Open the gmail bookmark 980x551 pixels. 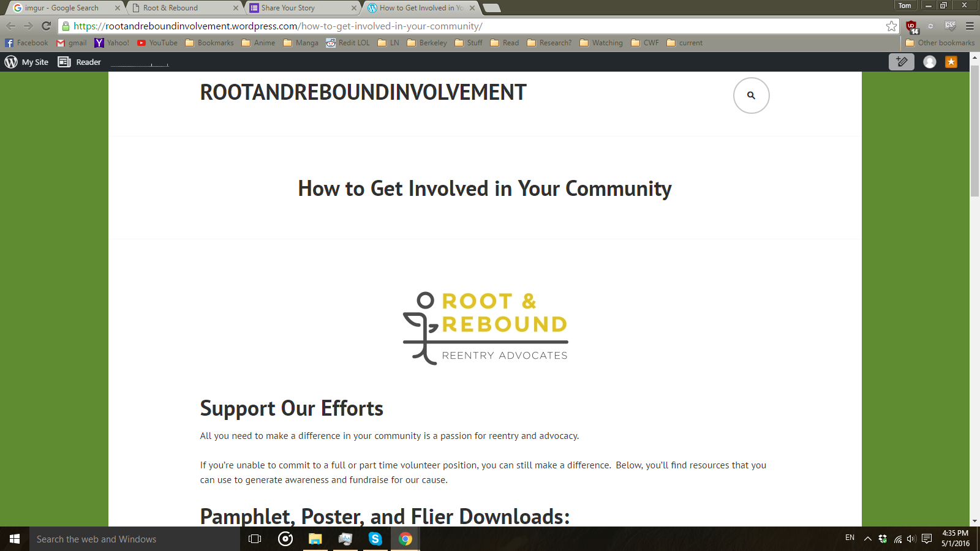coord(72,43)
